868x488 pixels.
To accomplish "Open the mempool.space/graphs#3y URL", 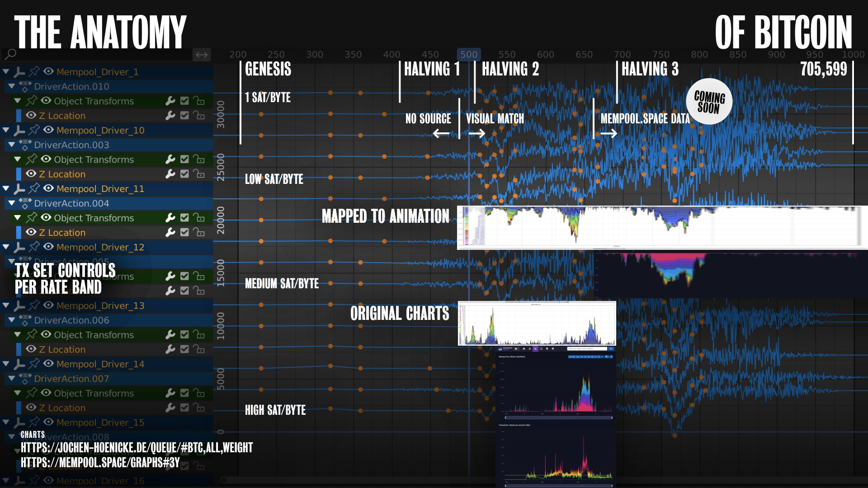I will (100, 463).
